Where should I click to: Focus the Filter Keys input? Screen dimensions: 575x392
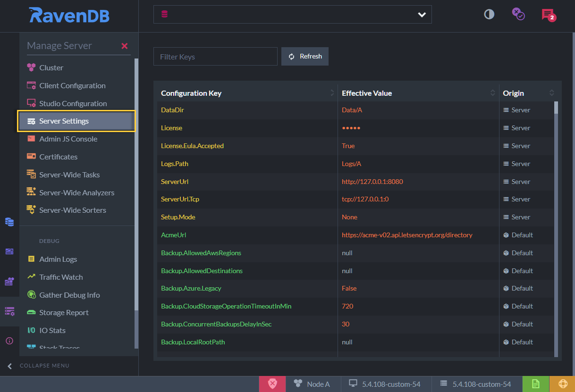tap(215, 57)
